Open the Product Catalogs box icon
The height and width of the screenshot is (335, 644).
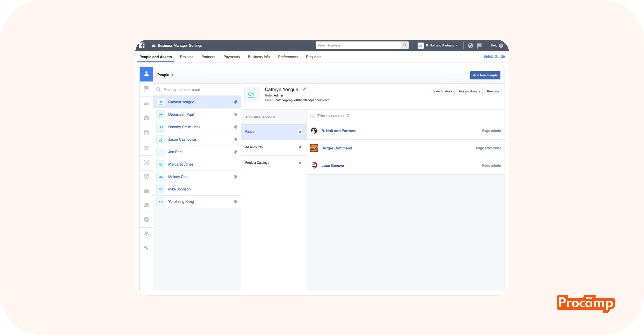pyautogui.click(x=146, y=118)
